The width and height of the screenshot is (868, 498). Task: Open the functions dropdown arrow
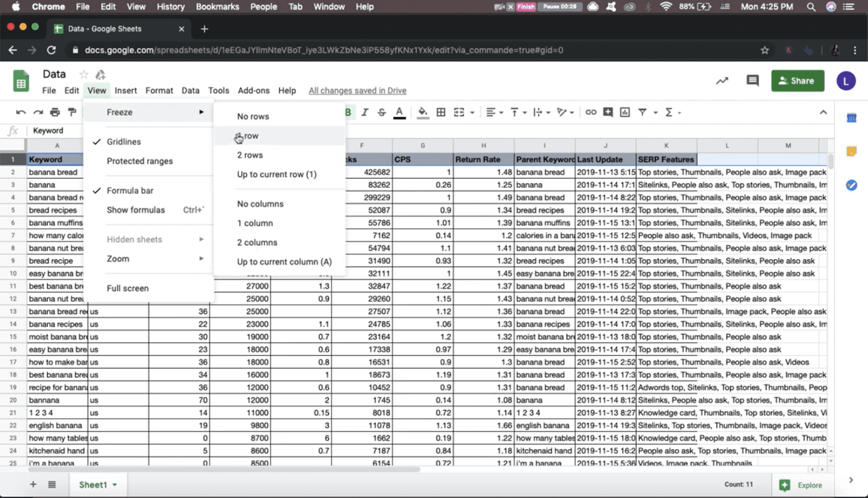pos(679,113)
